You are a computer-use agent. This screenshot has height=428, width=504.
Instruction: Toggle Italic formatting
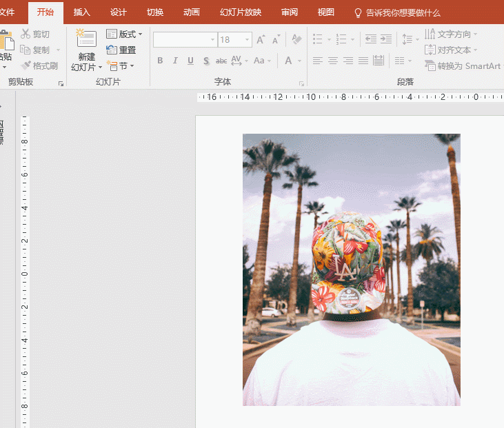tap(175, 61)
